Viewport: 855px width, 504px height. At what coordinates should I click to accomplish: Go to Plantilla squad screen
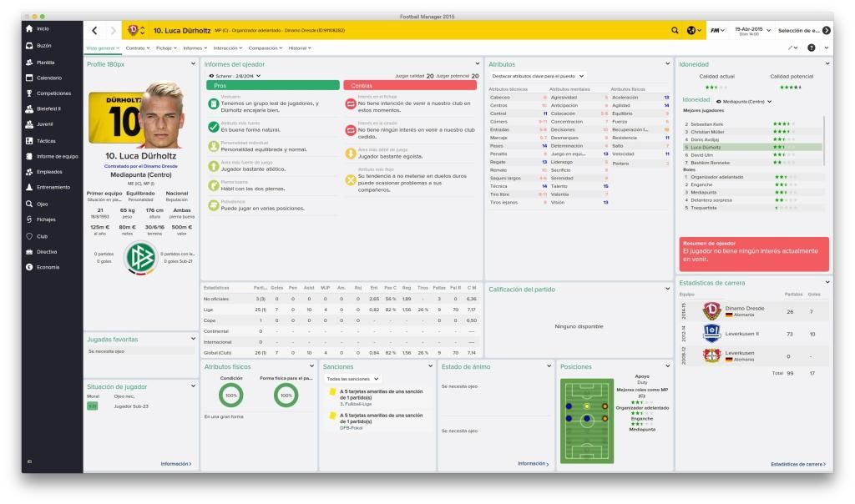45,63
